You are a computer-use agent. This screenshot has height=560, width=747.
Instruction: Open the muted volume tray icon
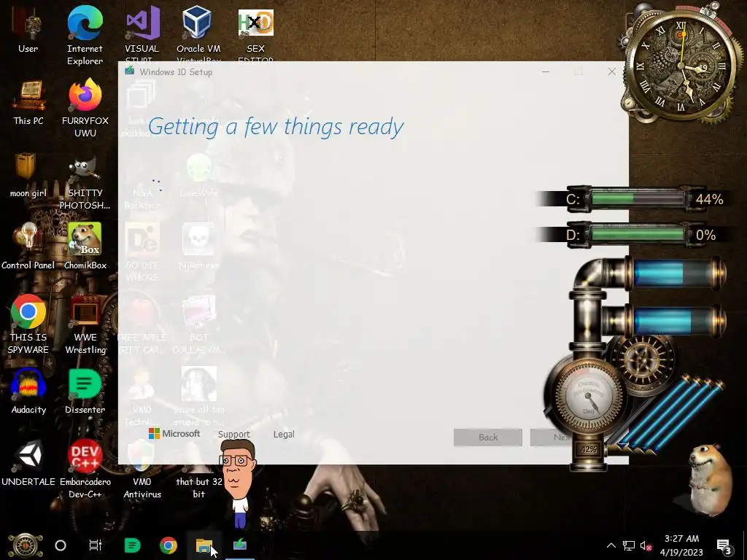coord(646,545)
